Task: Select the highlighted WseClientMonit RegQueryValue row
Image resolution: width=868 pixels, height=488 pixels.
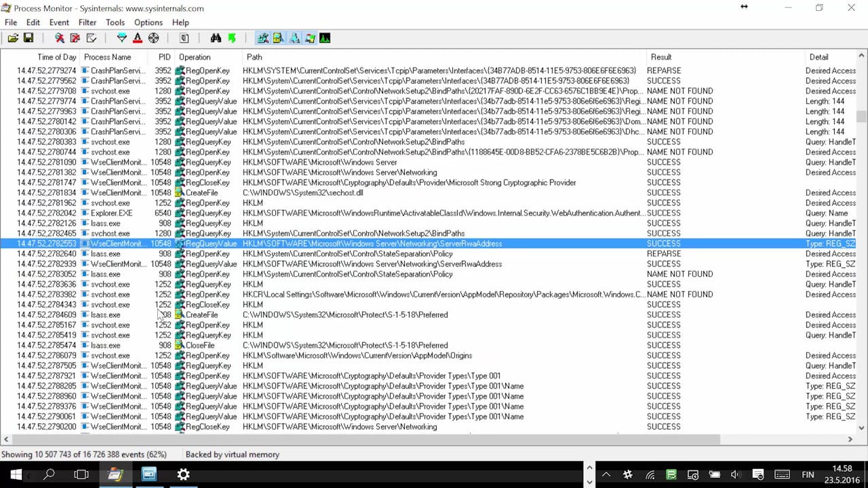Action: pos(271,243)
